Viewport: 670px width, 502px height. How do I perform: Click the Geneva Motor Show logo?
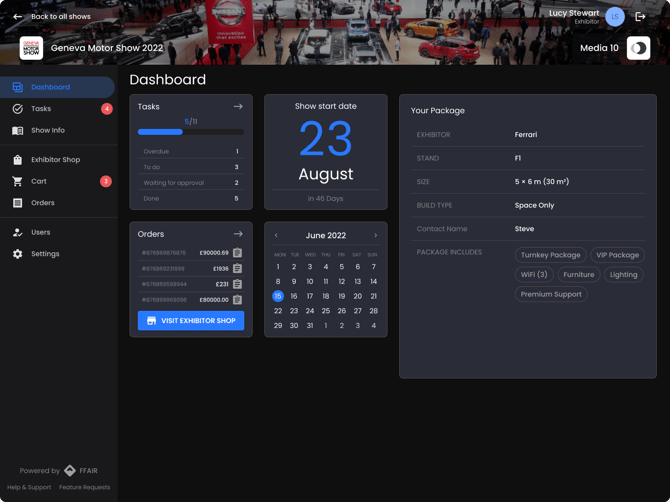pos(31,48)
